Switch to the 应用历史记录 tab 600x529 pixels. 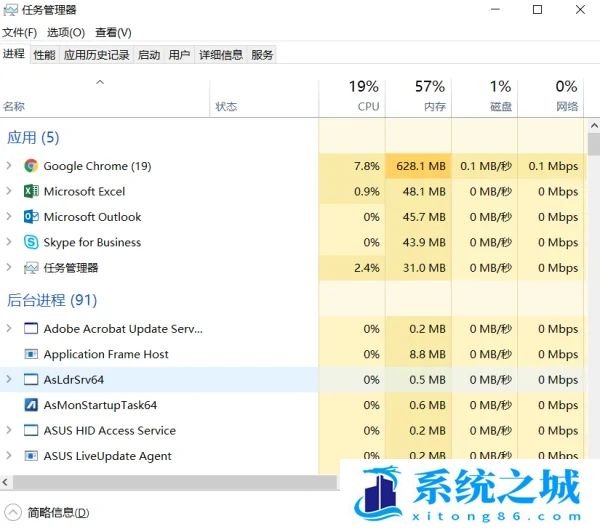point(96,55)
